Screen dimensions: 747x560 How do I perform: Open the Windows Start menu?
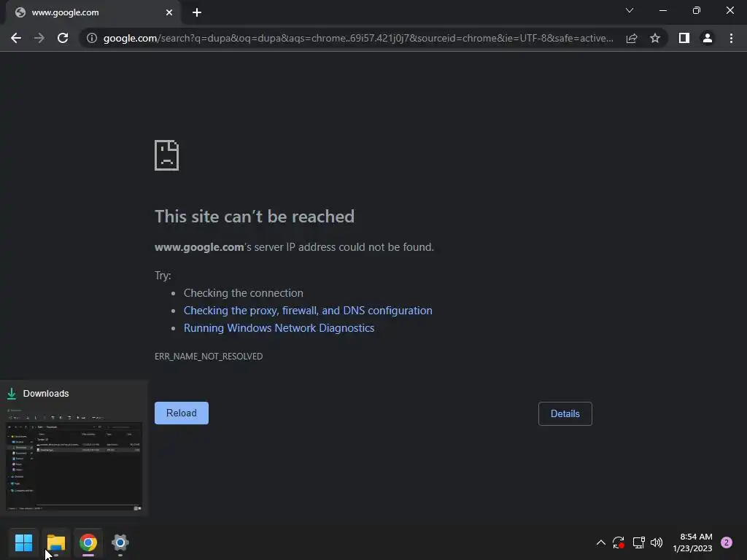(x=24, y=542)
